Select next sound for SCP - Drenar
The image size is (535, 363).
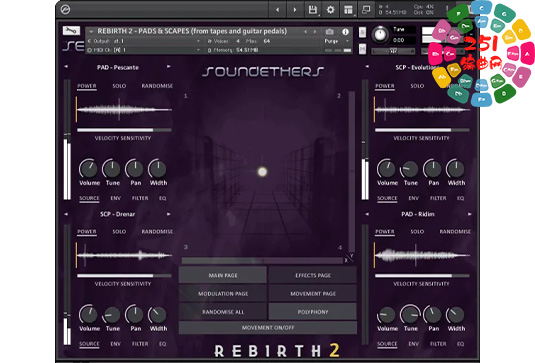169,214
